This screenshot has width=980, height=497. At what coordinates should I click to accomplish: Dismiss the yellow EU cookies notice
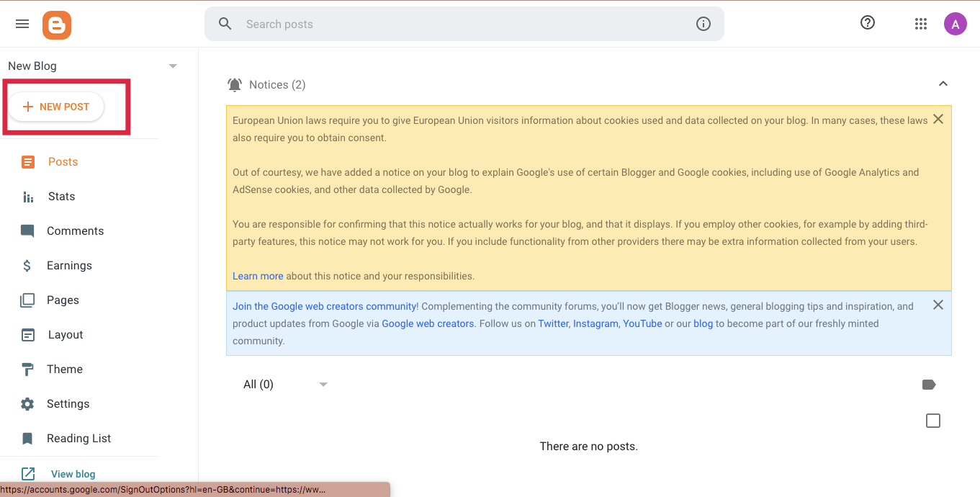938,119
